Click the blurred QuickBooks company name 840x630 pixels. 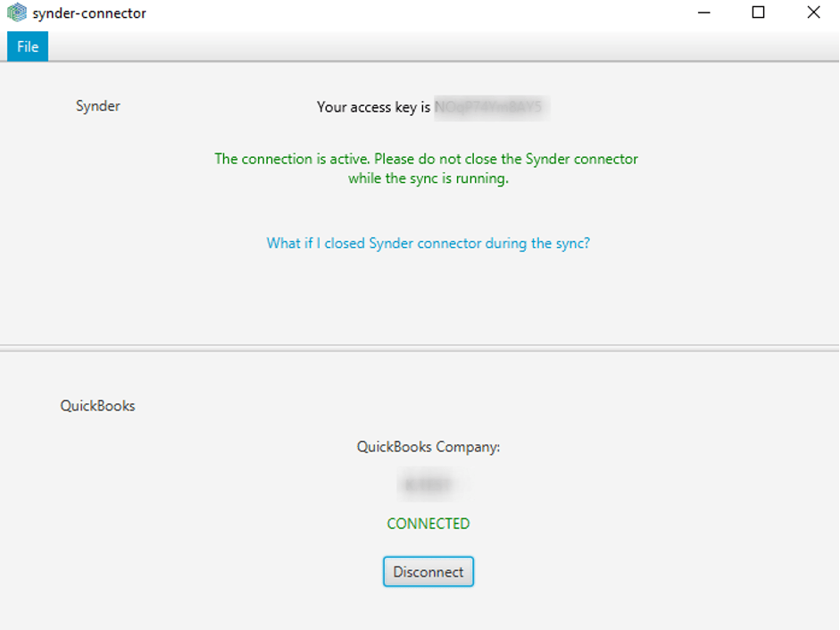click(433, 485)
